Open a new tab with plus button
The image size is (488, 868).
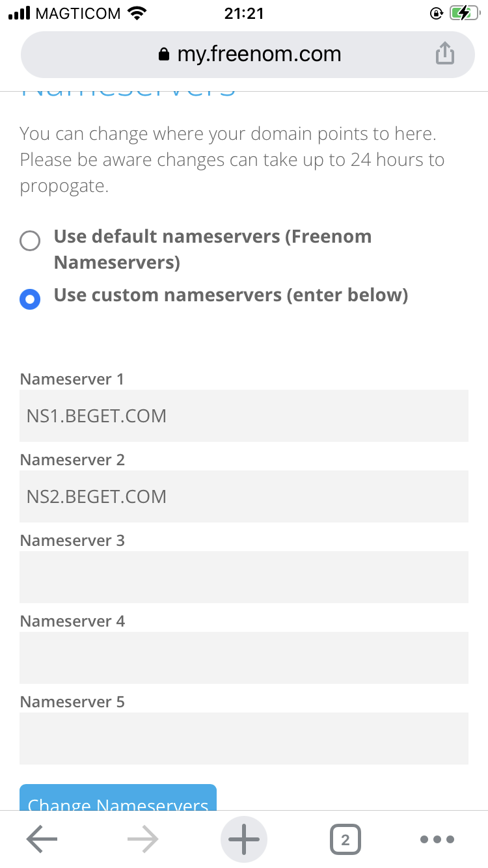(244, 839)
